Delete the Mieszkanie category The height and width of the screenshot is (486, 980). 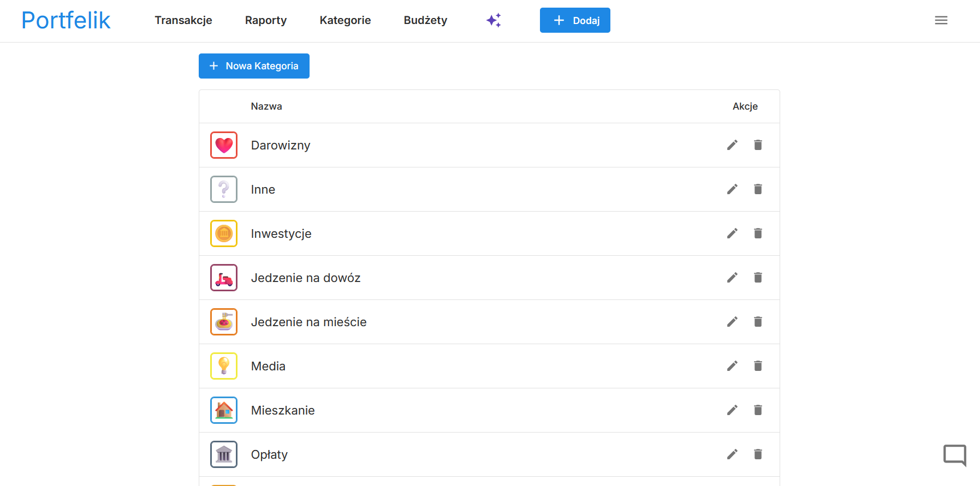pos(758,410)
